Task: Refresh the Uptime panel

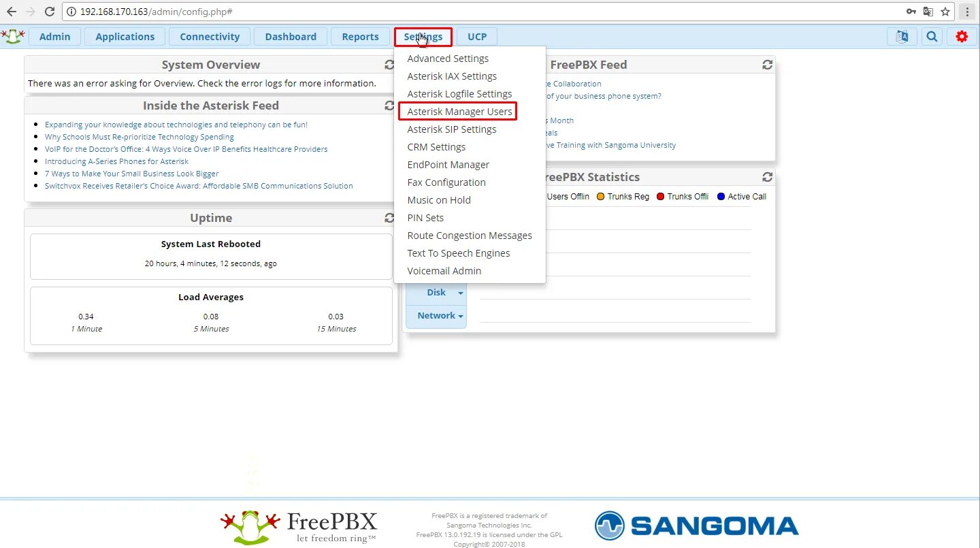Action: pos(389,218)
